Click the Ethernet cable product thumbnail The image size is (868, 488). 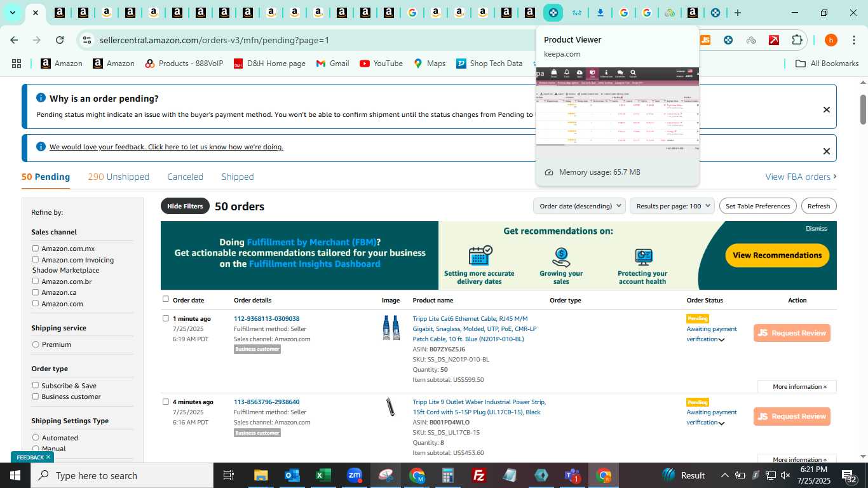click(391, 328)
